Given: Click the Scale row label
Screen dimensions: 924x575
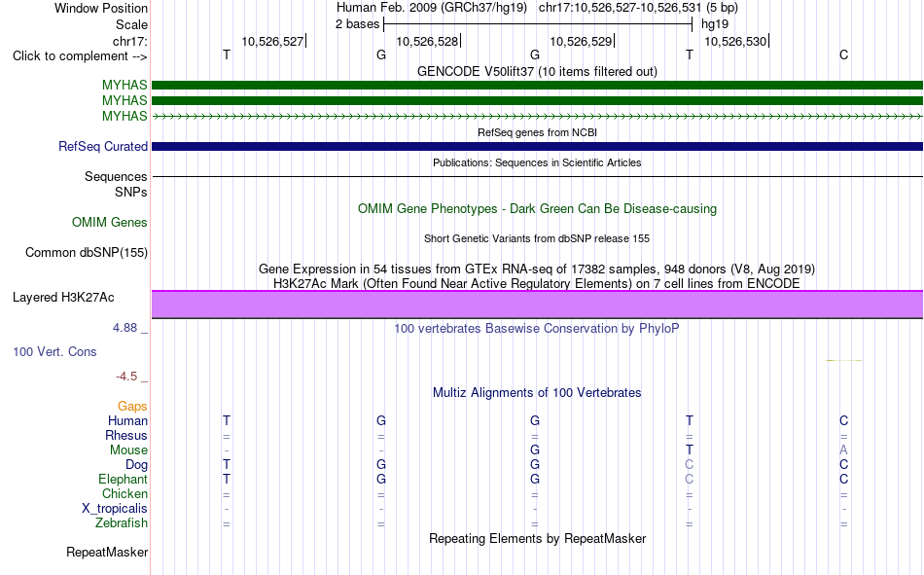Looking at the screenshot, I should pos(131,24).
